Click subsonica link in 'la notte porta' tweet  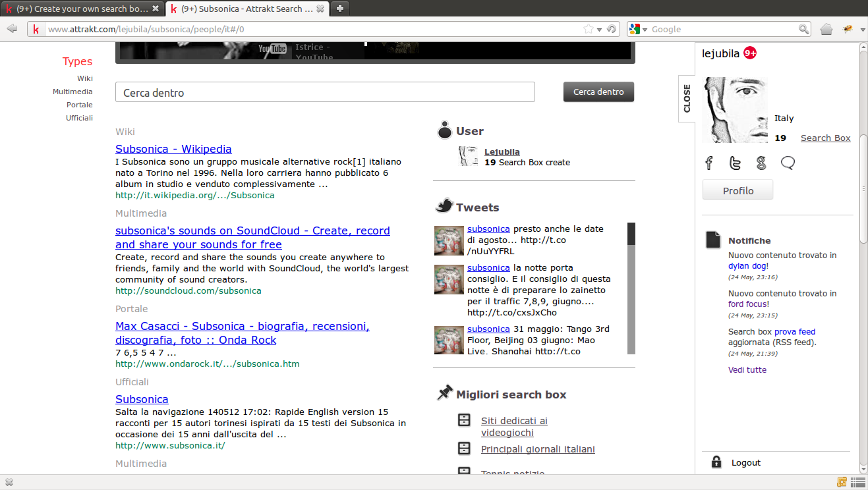[x=488, y=267]
